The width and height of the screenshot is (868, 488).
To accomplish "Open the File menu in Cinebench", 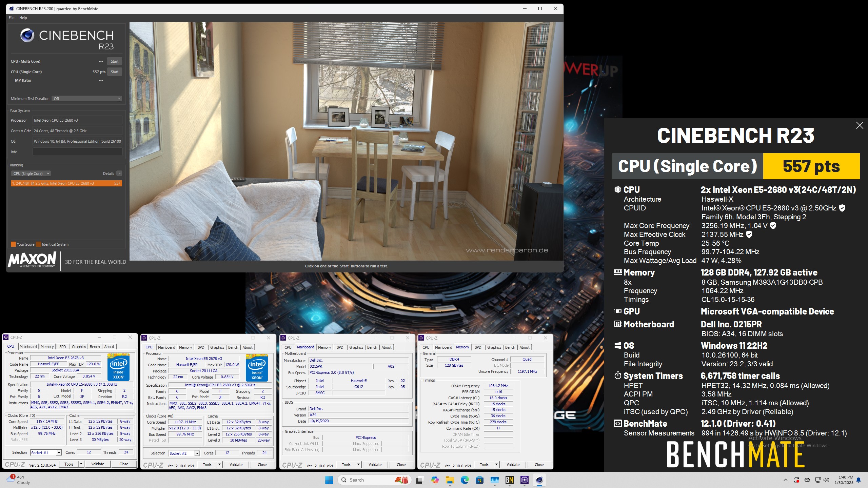I will pyautogui.click(x=12, y=18).
